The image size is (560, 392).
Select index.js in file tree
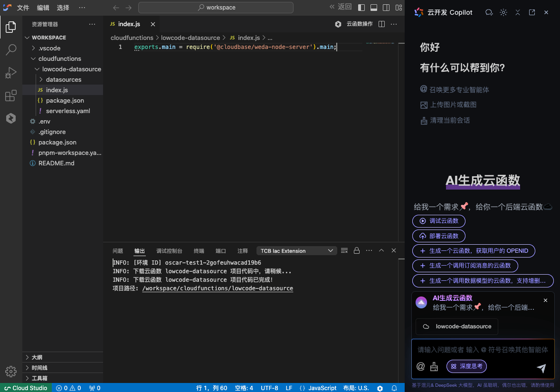click(x=63, y=90)
